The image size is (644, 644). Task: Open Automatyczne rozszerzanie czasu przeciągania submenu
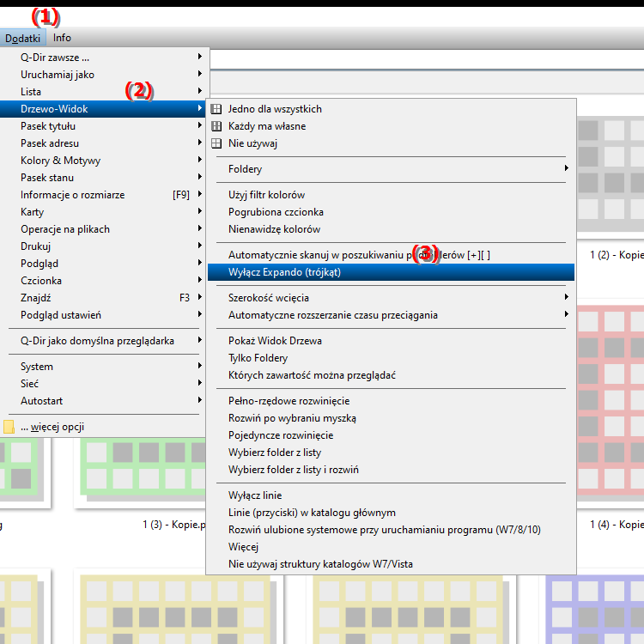391,315
